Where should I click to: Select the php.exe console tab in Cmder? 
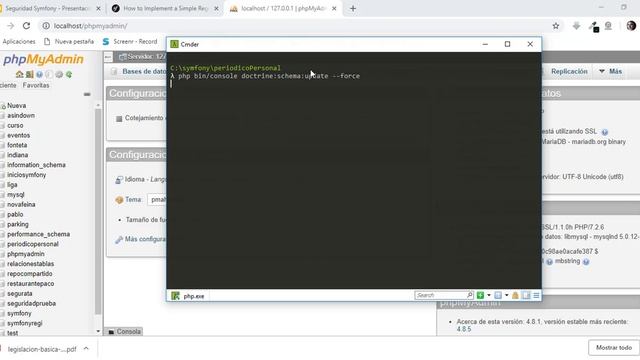pyautogui.click(x=188, y=296)
